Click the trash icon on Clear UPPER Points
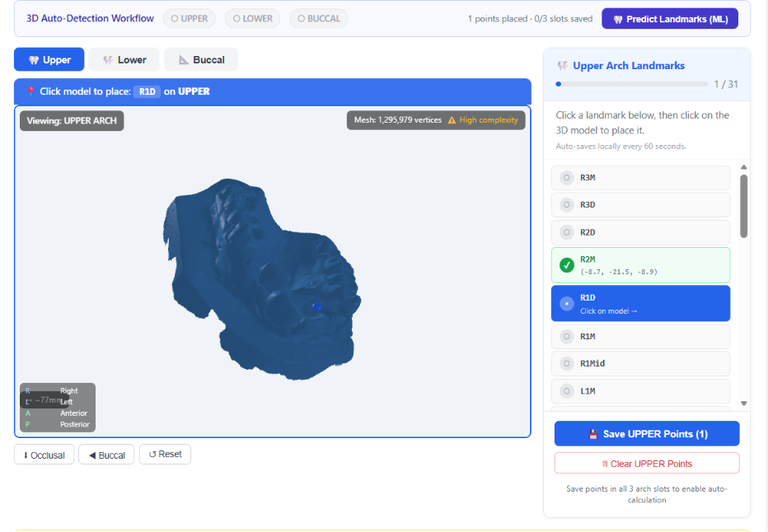Image resolution: width=768 pixels, height=532 pixels. tap(605, 464)
